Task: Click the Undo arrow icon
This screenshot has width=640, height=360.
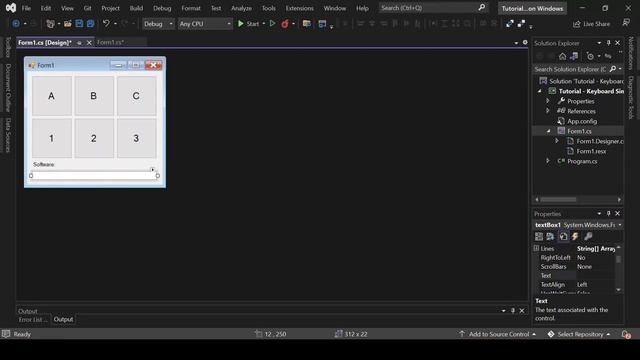Action: pyautogui.click(x=106, y=24)
